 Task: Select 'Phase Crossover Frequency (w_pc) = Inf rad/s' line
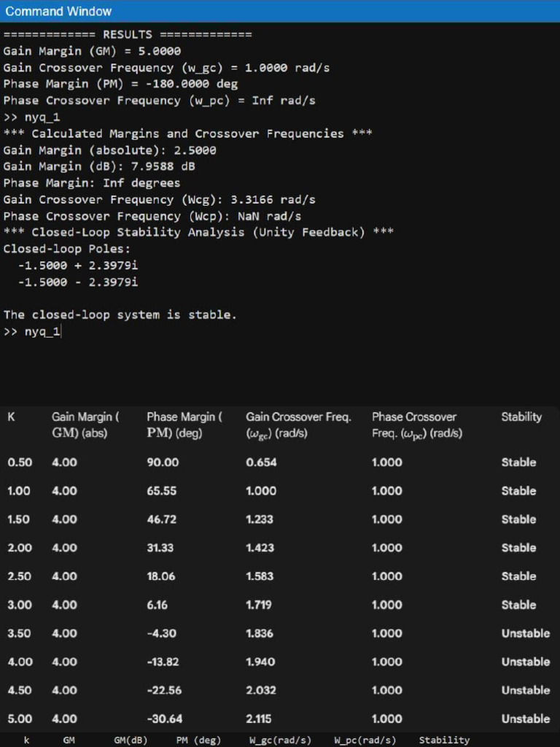[x=159, y=101]
